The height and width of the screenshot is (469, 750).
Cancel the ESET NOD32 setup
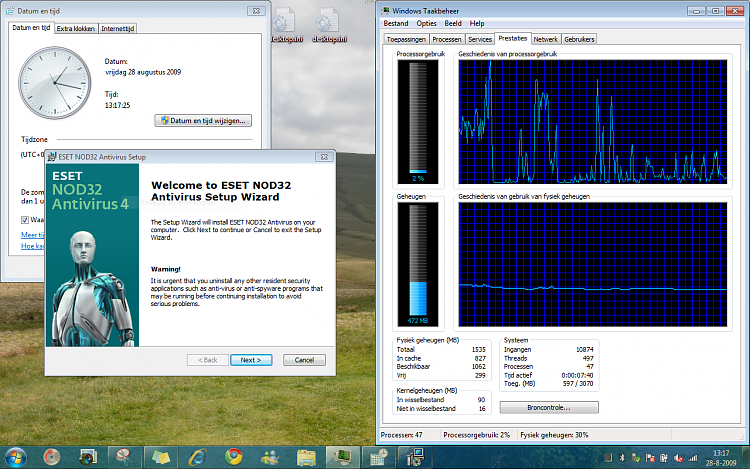(x=304, y=360)
